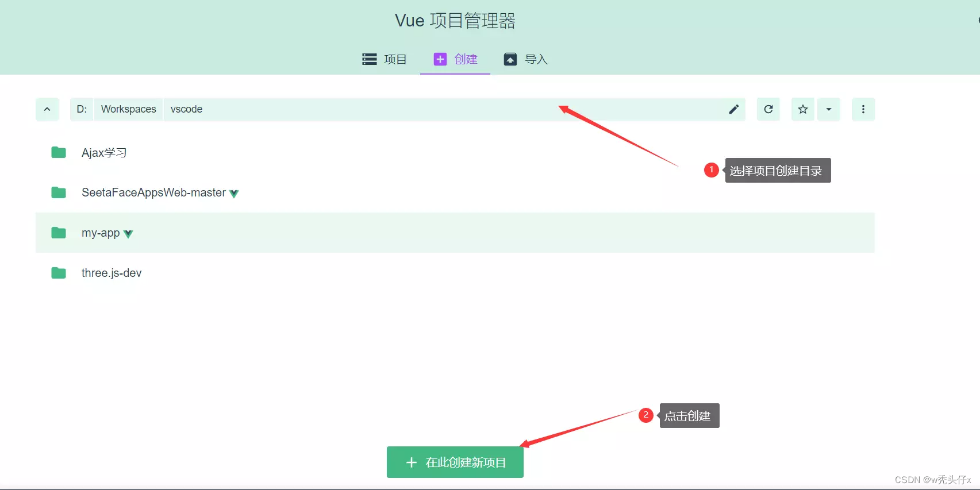980x490 pixels.
Task: Select the vscode breadcrumb segment
Action: click(x=186, y=109)
